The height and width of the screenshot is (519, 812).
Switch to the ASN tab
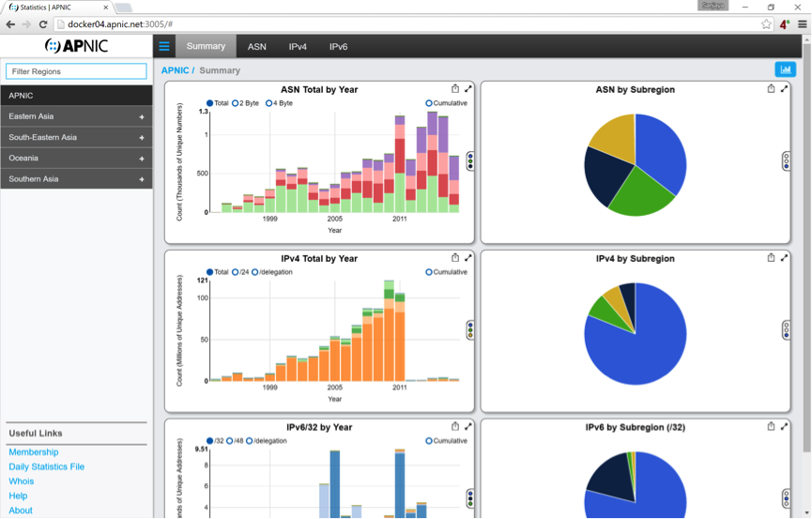[257, 47]
